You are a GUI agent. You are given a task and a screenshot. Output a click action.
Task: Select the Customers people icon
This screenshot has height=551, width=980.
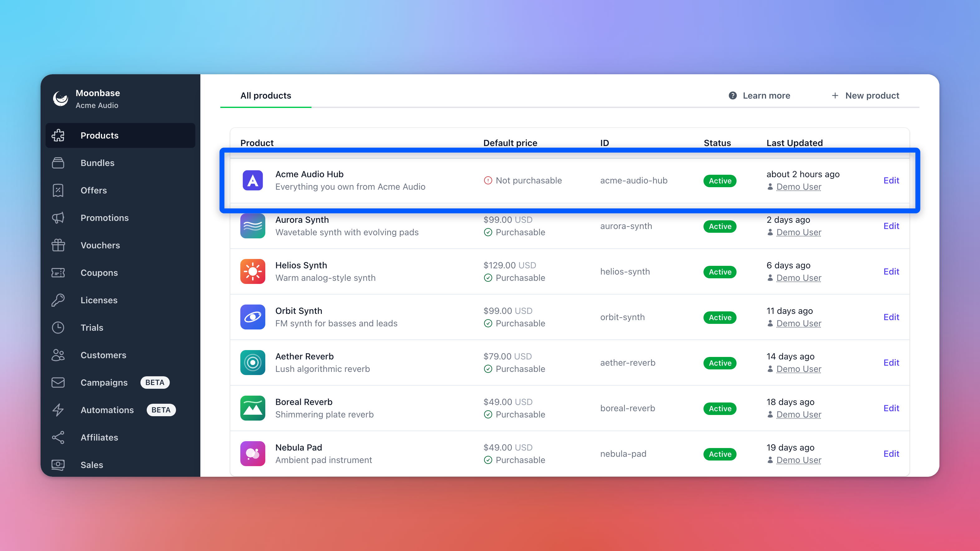click(58, 355)
